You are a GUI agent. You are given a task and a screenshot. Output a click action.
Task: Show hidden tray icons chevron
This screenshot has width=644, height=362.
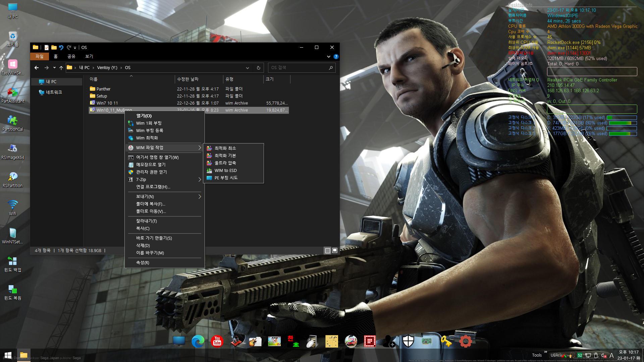click(545, 352)
